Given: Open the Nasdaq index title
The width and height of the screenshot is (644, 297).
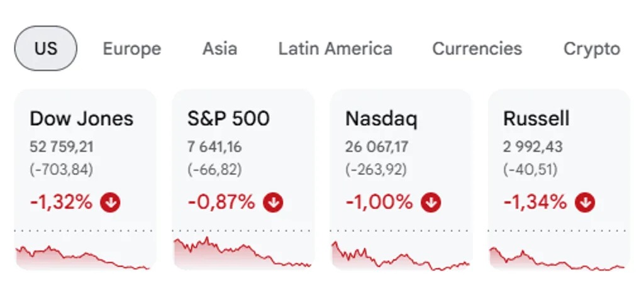Looking at the screenshot, I should (381, 119).
